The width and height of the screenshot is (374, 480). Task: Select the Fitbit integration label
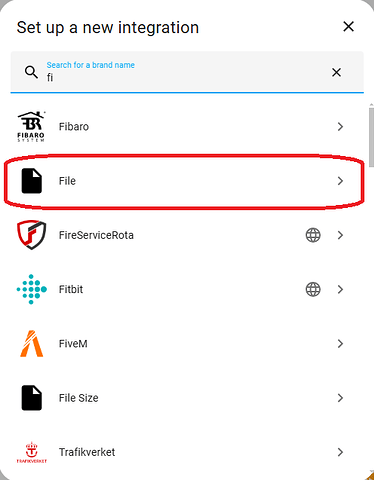pos(71,289)
